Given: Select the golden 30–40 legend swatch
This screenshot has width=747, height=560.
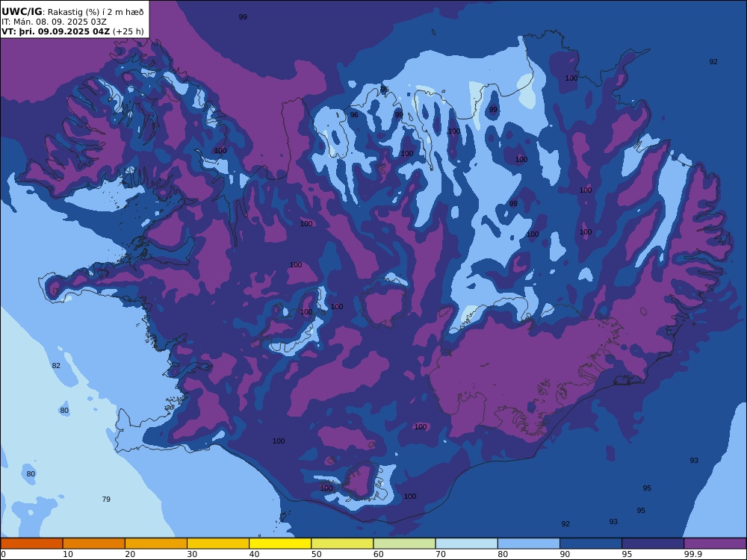Looking at the screenshot, I should (x=218, y=544).
